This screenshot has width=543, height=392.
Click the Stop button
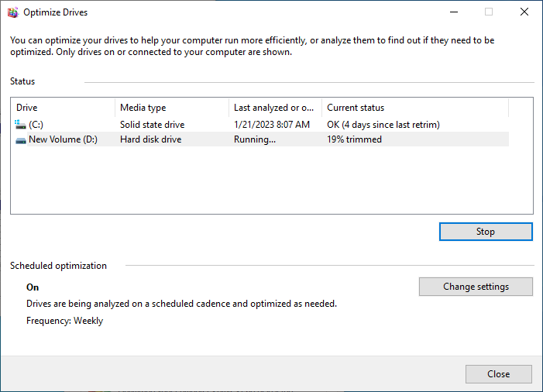485,232
